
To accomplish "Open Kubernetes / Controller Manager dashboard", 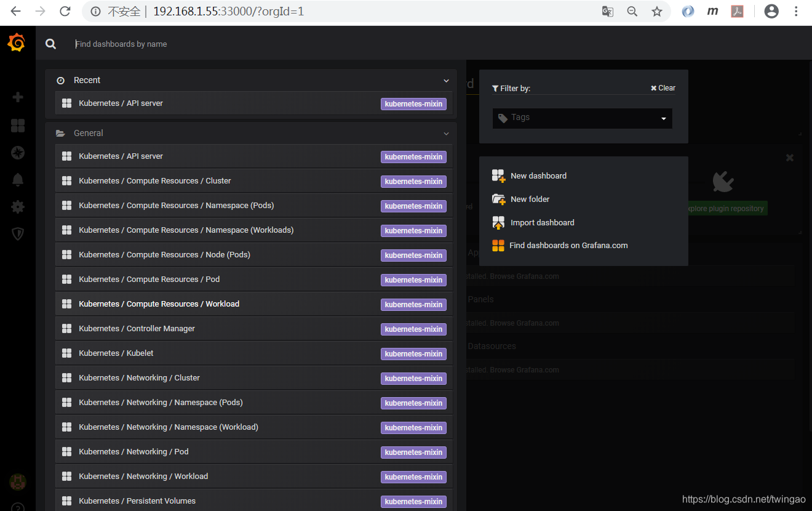I will [x=253, y=329].
